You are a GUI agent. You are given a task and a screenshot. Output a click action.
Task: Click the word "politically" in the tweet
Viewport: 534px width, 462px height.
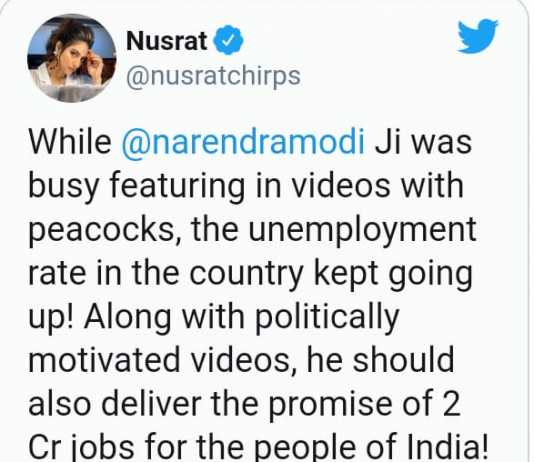coord(327,318)
